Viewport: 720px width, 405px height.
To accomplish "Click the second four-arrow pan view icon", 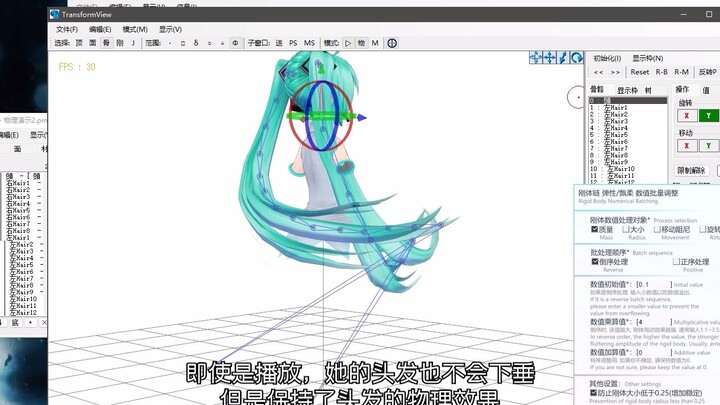I will [550, 57].
